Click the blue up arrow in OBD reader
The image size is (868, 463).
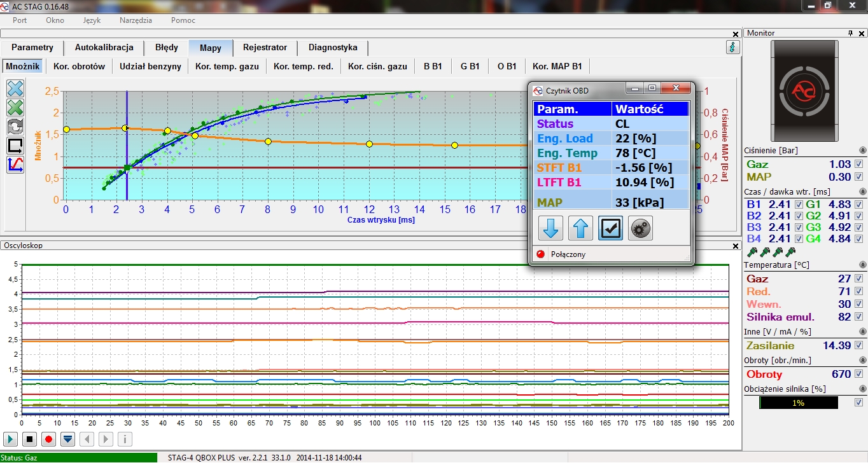point(580,229)
